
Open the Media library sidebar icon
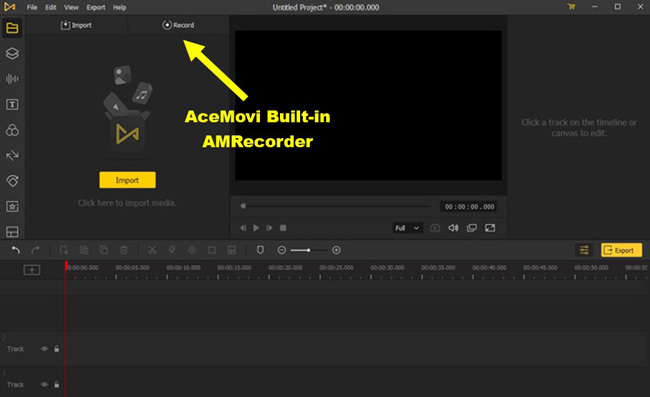[x=12, y=28]
